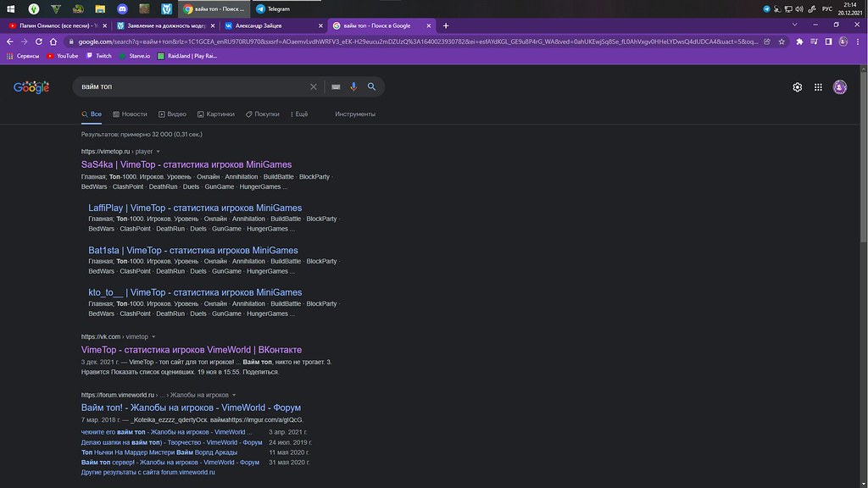Go to Google home via the logo

coord(31,87)
